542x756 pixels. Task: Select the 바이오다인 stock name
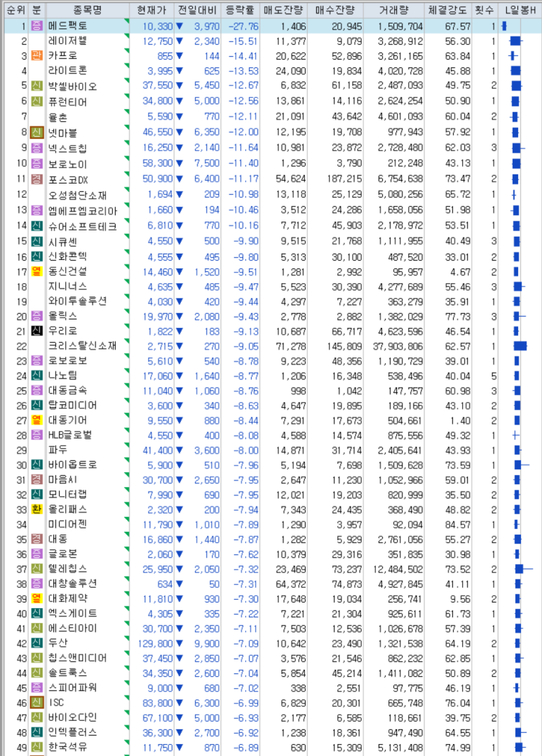73,717
